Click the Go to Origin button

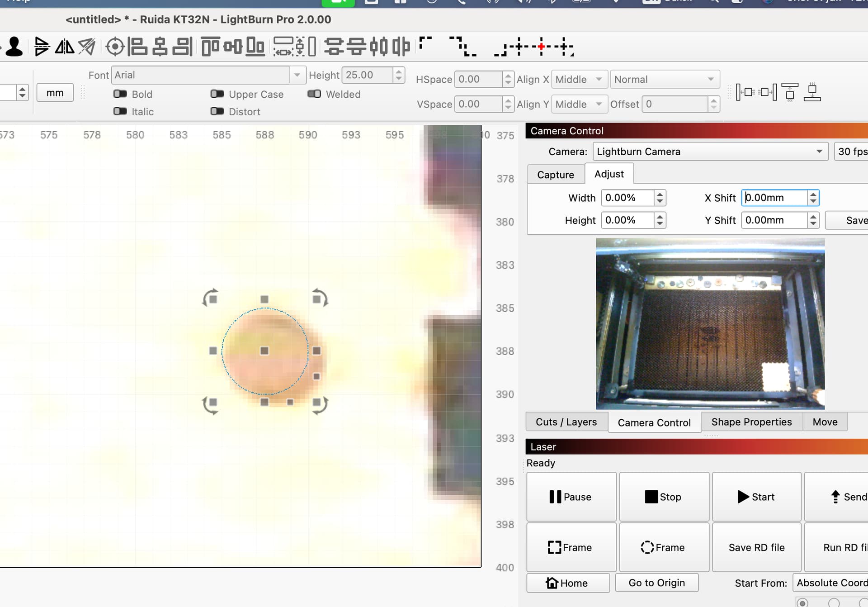pos(657,583)
